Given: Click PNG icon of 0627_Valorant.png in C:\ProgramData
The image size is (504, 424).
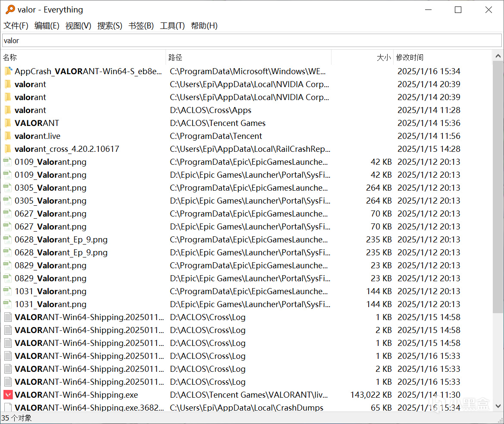Looking at the screenshot, I should [x=7, y=214].
